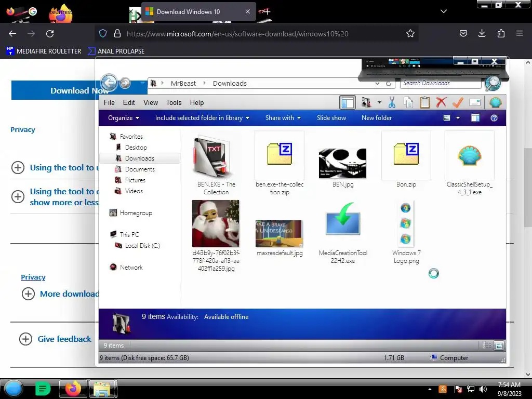Viewport: 532px width, 399px height.
Task: Cut selection with the scissors icon
Action: (x=392, y=102)
